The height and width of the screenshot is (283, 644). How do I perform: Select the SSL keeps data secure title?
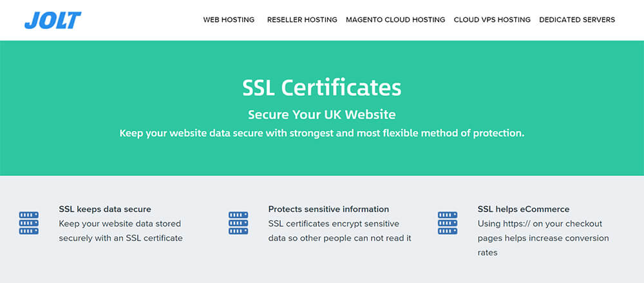(x=105, y=210)
